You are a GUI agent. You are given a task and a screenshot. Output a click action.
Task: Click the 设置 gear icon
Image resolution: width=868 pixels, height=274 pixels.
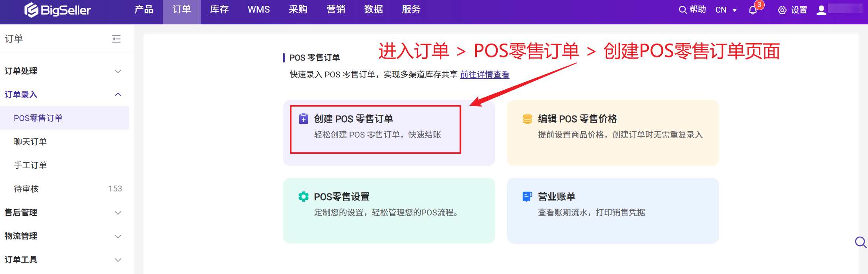[782, 10]
